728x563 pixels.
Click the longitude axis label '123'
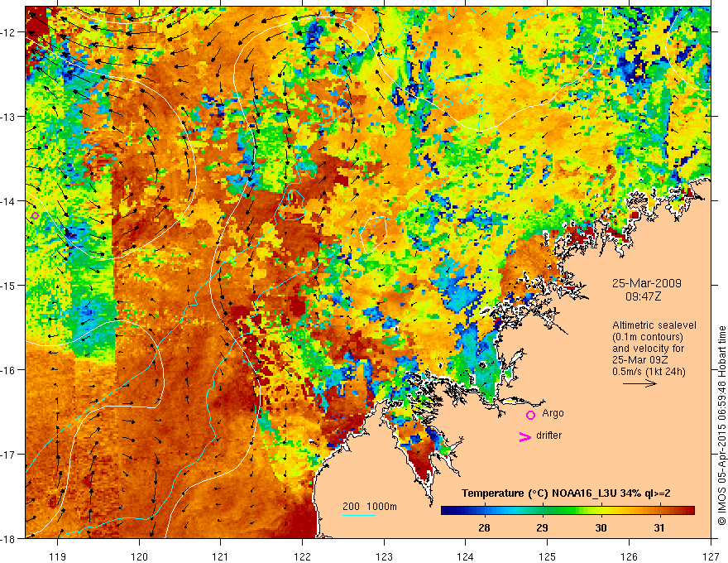384,556
